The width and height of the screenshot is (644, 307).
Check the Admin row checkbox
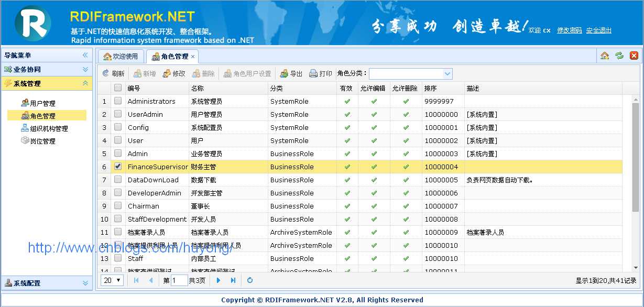click(x=118, y=153)
